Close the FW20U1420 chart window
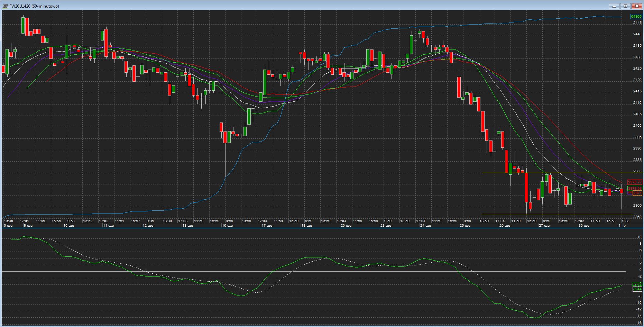This screenshot has width=644, height=327. click(637, 6)
